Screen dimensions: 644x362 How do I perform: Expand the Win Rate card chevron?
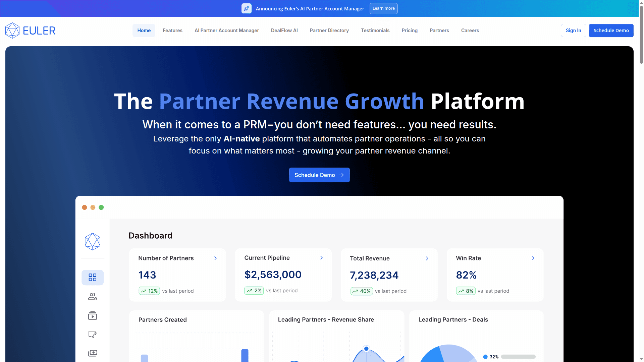[x=533, y=258]
